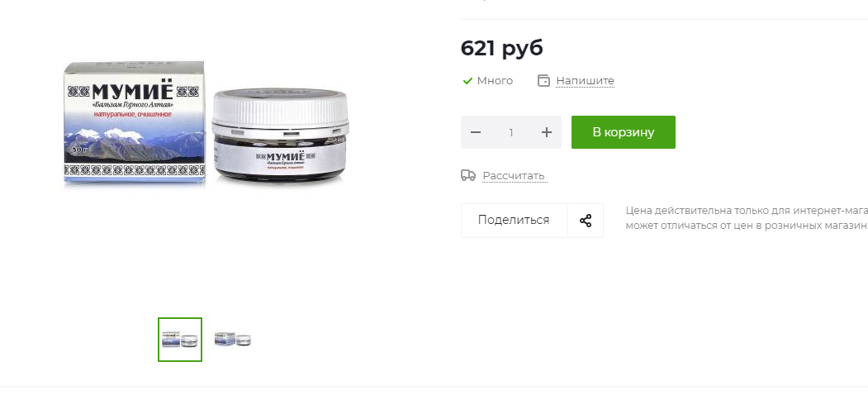
Task: Focus the quantity field showing 1
Action: tap(511, 132)
